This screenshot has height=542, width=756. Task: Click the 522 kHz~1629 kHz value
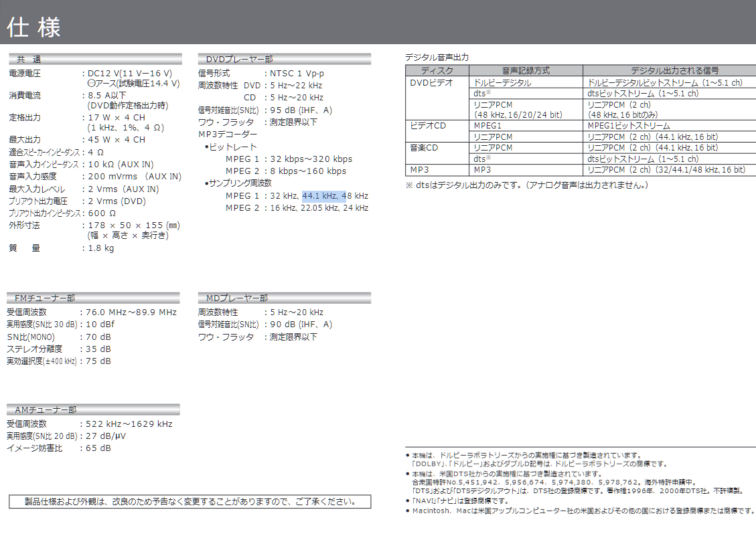tap(129, 424)
